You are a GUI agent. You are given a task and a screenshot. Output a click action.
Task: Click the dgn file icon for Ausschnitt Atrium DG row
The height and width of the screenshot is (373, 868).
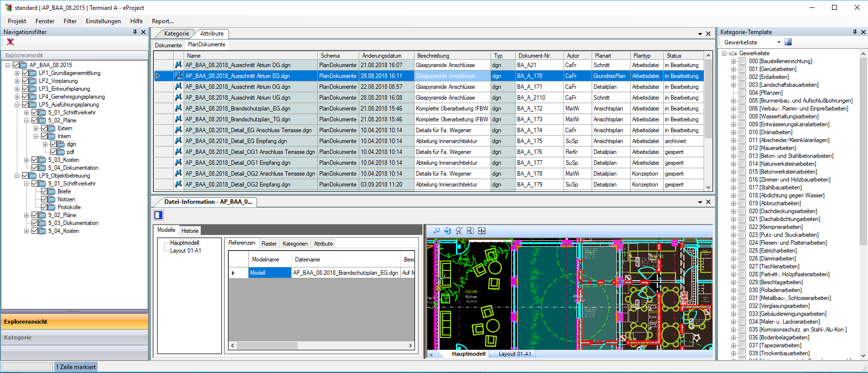point(178,65)
